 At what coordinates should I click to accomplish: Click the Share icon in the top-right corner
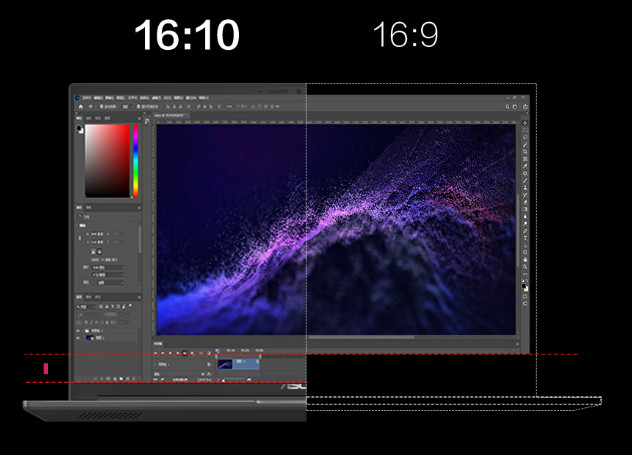(x=526, y=106)
